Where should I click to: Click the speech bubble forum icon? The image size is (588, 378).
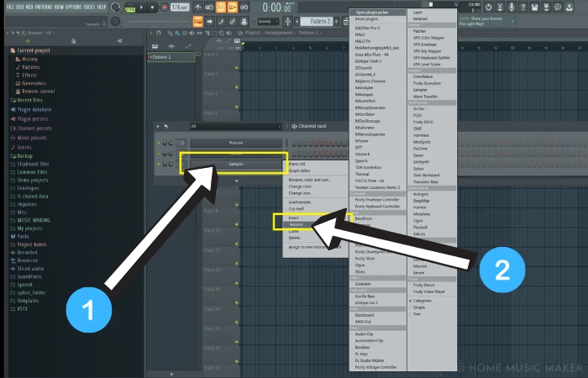tap(558, 7)
